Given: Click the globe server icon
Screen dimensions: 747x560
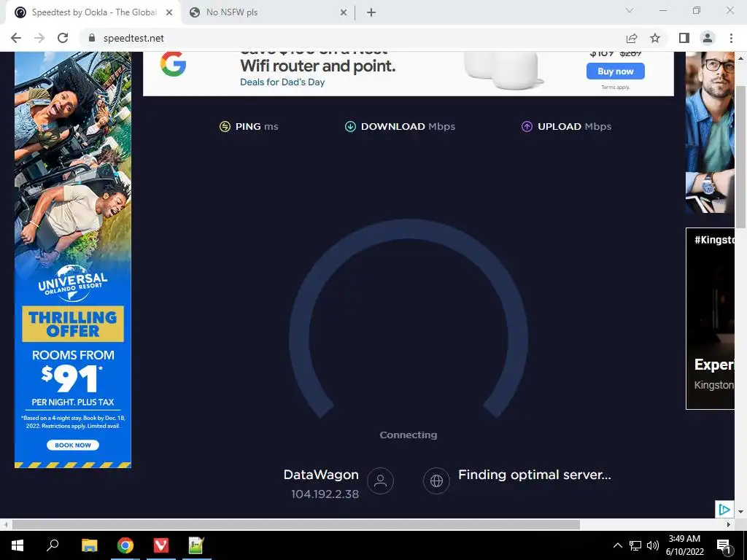Looking at the screenshot, I should (436, 481).
